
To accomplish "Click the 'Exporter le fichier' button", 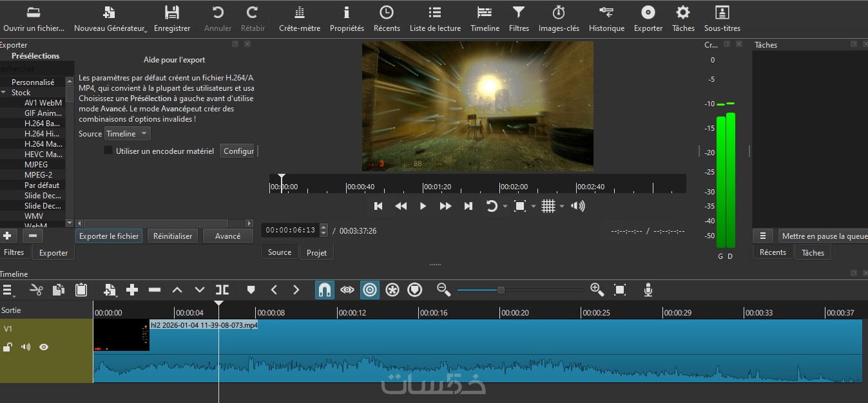I will tap(109, 236).
